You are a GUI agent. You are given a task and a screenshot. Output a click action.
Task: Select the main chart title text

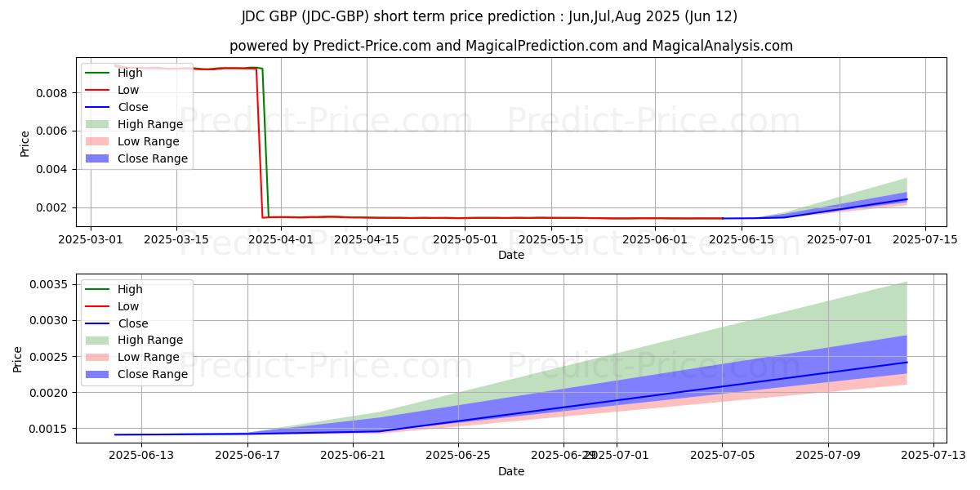489,16
